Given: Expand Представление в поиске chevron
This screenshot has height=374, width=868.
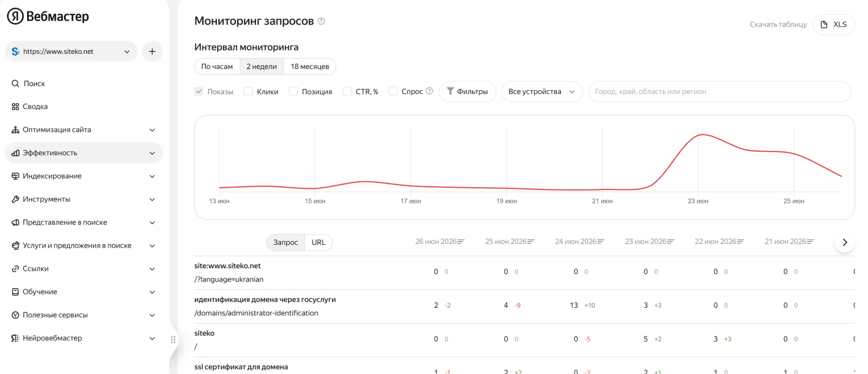Looking at the screenshot, I should point(152,223).
